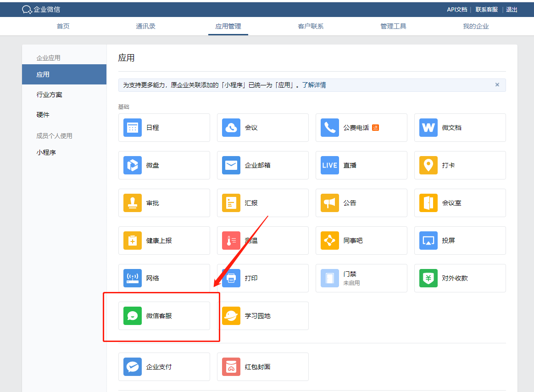
Task: Open the 打卡 location pin icon
Action: click(428, 165)
